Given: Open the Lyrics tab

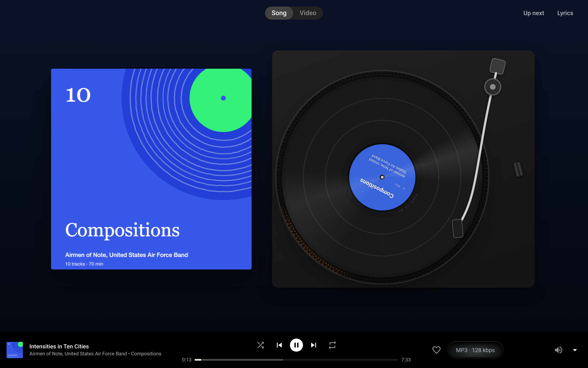Looking at the screenshot, I should pyautogui.click(x=565, y=13).
